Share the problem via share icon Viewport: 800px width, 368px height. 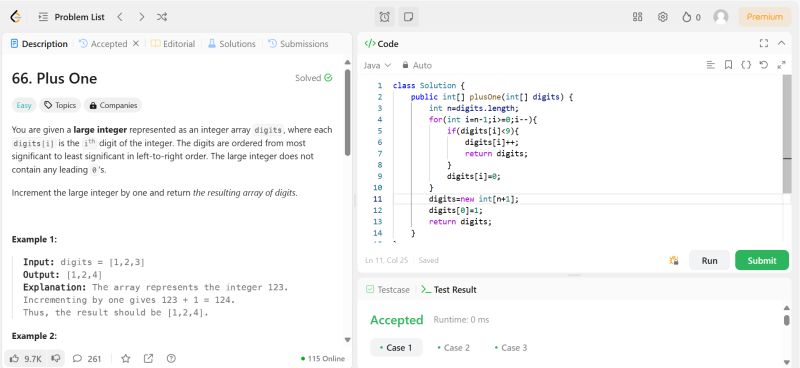tap(148, 359)
